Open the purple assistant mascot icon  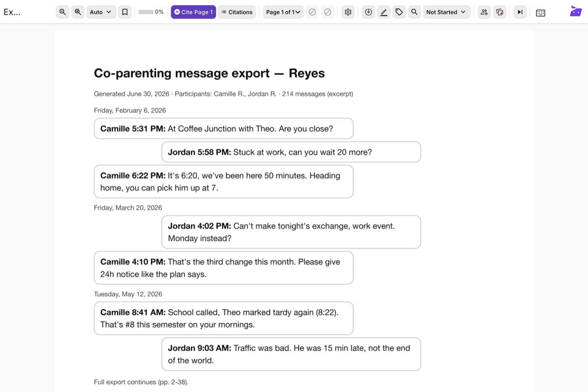point(576,11)
